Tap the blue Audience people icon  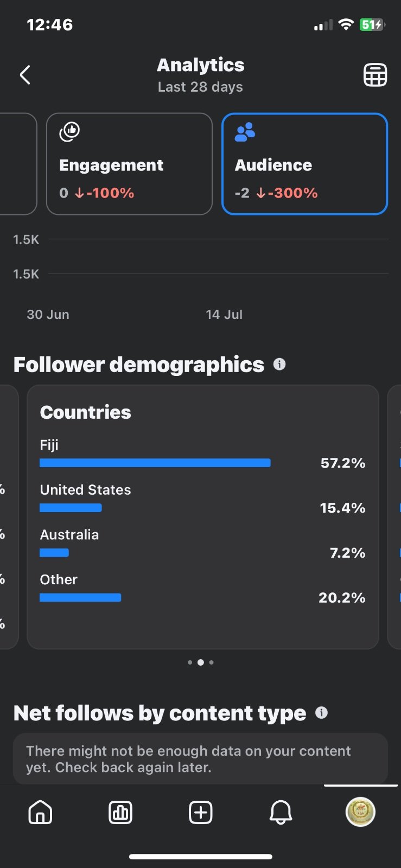tap(245, 132)
